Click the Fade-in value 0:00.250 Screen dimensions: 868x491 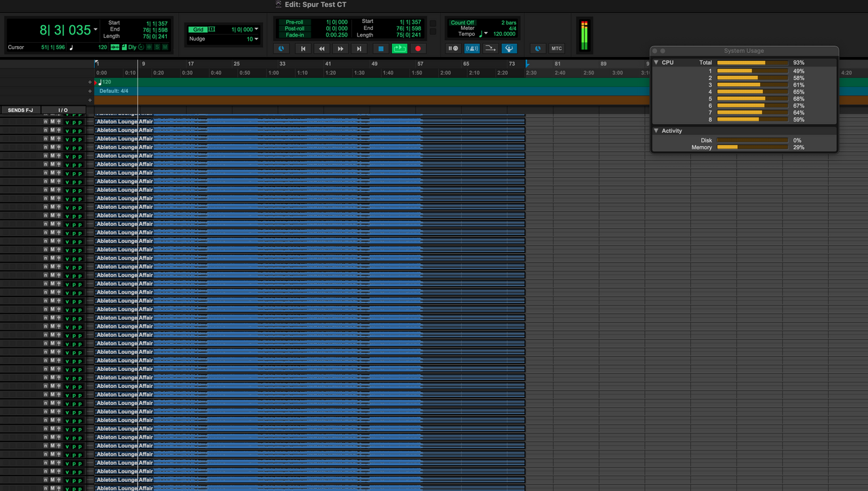[x=337, y=35]
